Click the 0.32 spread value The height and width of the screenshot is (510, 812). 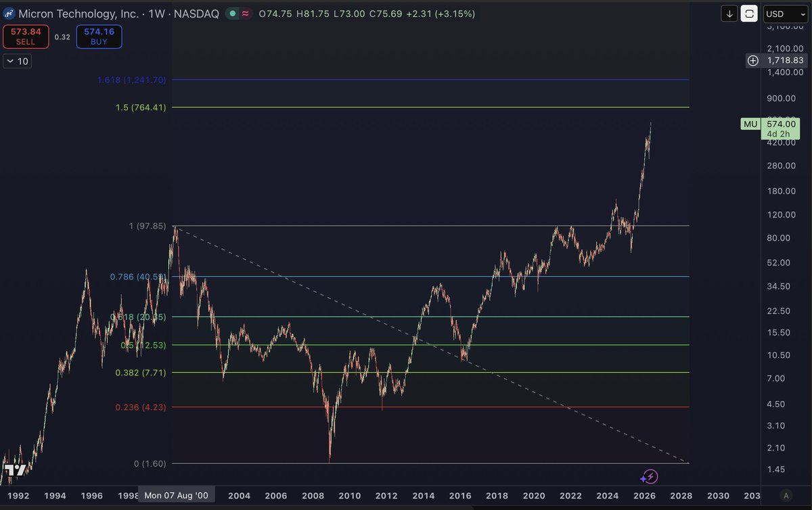pyautogui.click(x=62, y=37)
